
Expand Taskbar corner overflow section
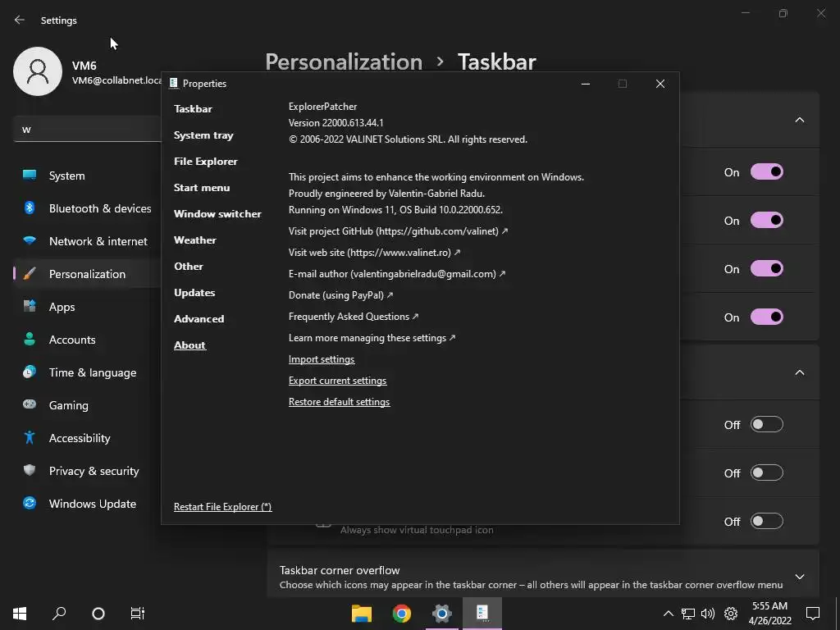coord(799,577)
